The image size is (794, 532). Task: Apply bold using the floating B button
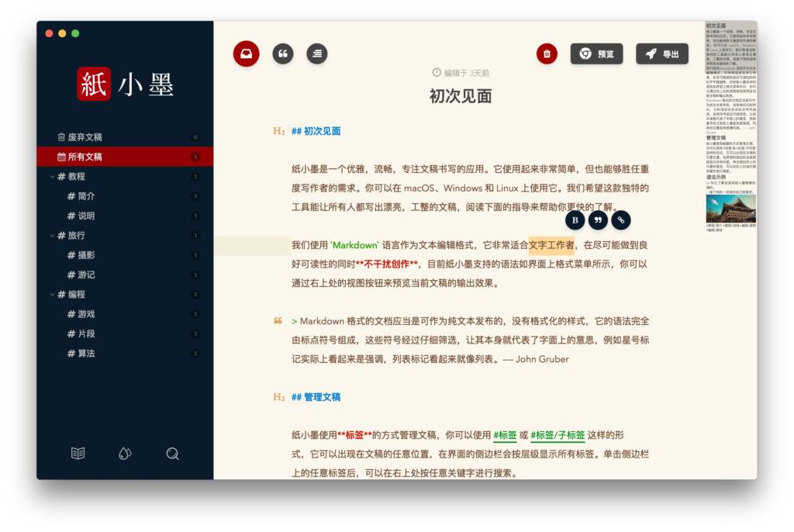tap(575, 220)
